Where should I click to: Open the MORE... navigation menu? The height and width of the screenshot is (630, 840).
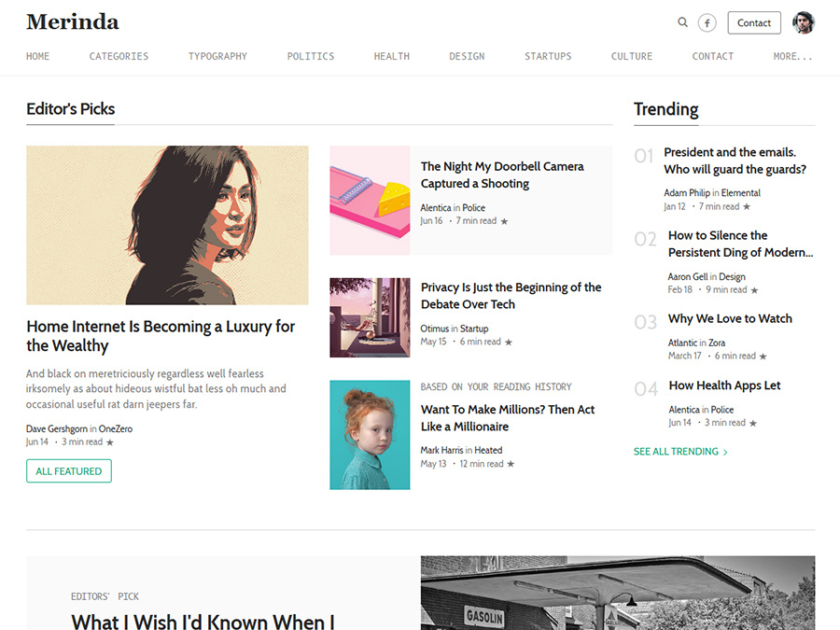click(x=792, y=56)
